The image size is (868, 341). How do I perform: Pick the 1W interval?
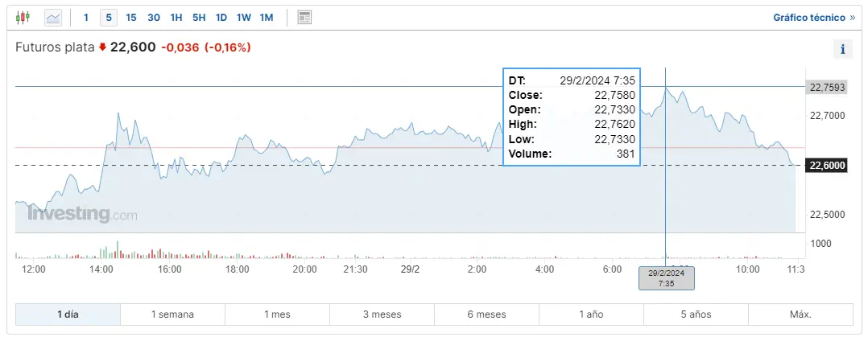[244, 17]
